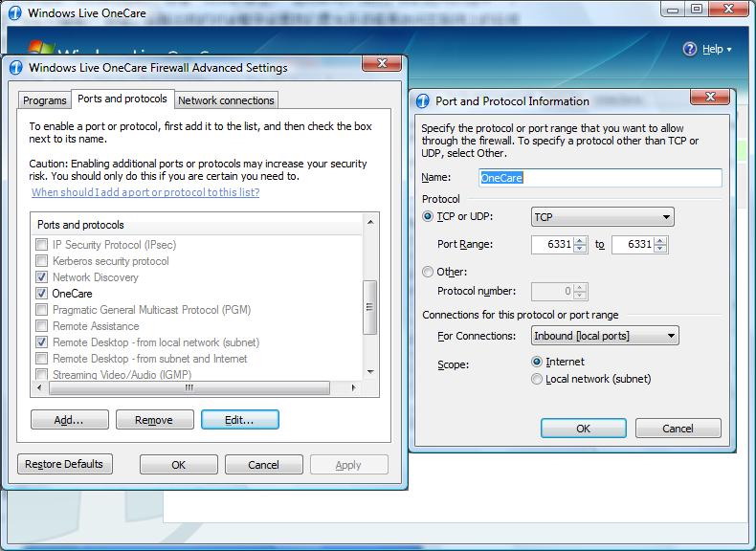Uncheck the OneCare checkbox in the list
The image size is (756, 551).
tap(42, 293)
